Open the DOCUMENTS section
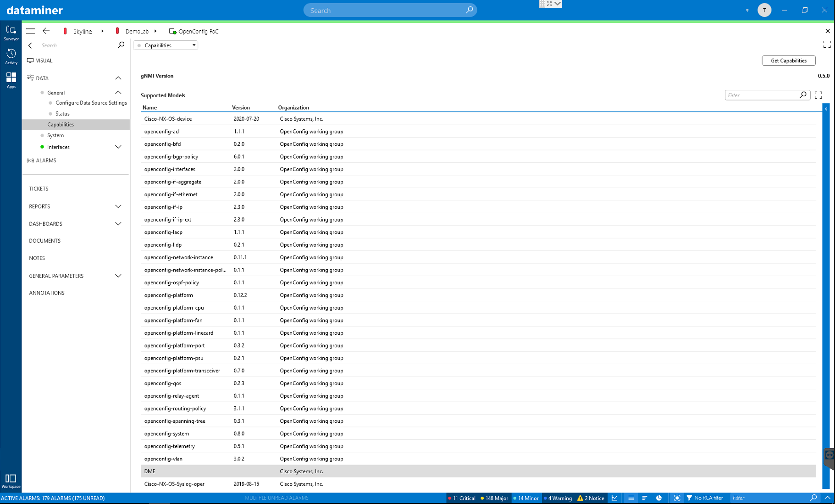Viewport: 835px width, 504px height. [44, 241]
